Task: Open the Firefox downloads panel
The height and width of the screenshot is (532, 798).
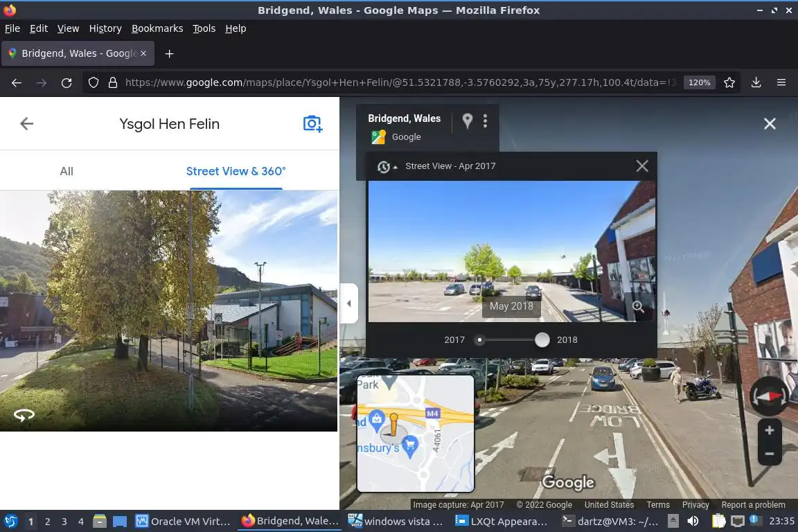Action: tap(756, 82)
